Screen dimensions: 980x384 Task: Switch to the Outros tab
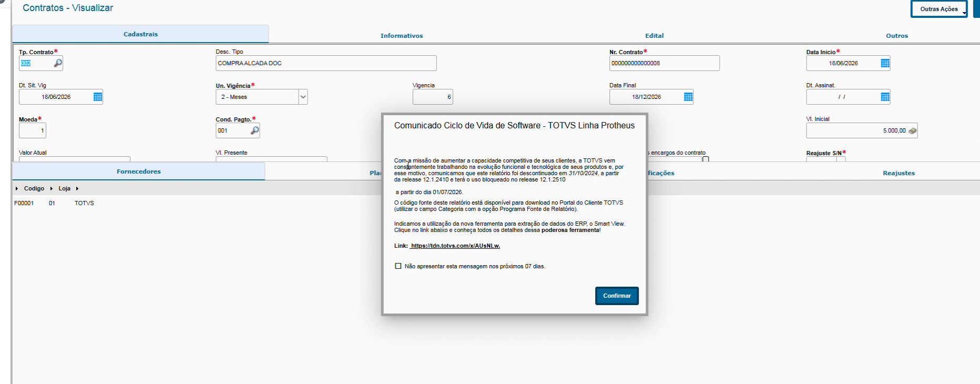[897, 36]
